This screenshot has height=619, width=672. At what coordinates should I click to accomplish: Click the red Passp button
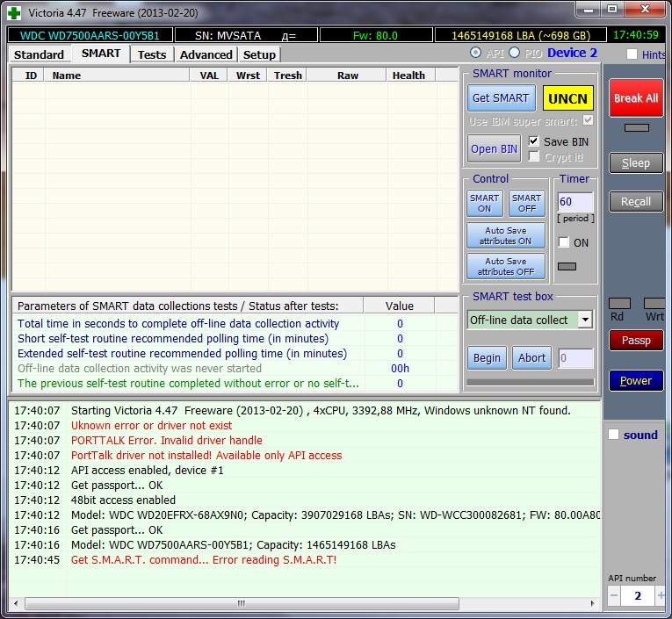coord(636,341)
